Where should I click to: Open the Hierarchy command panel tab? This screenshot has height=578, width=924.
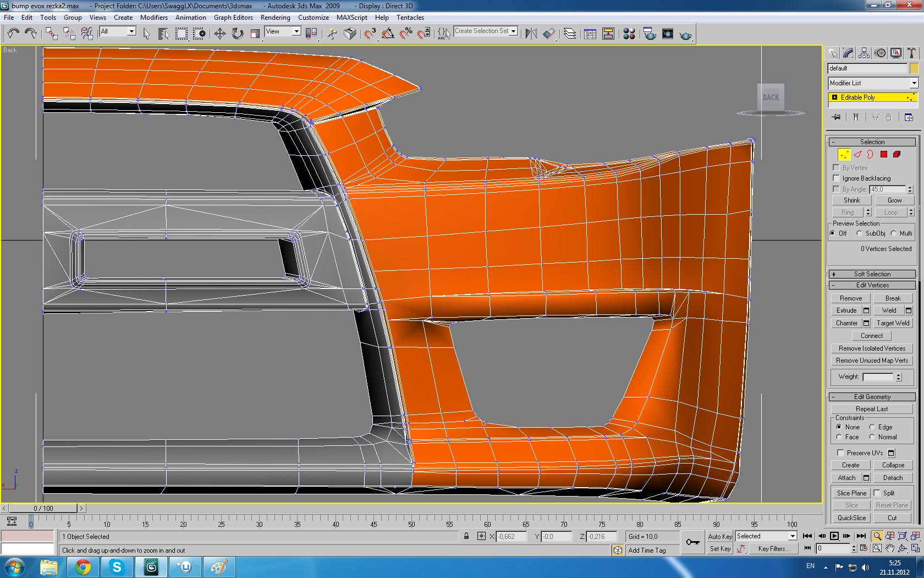864,53
